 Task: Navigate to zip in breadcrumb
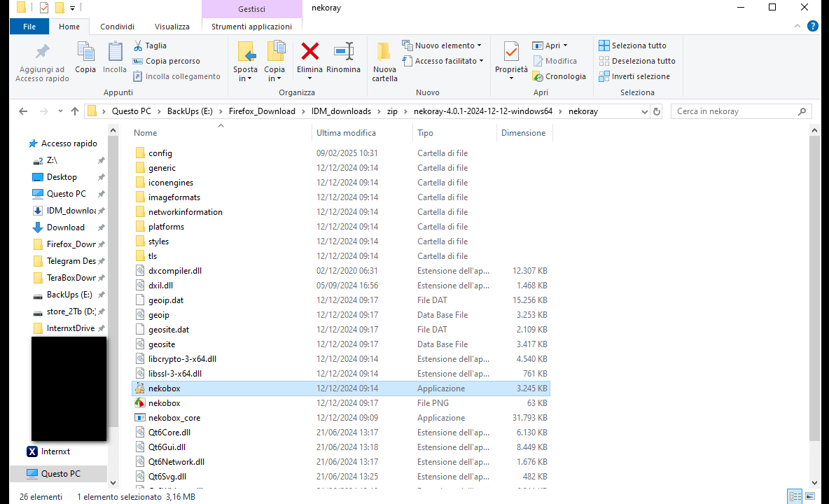pyautogui.click(x=392, y=111)
